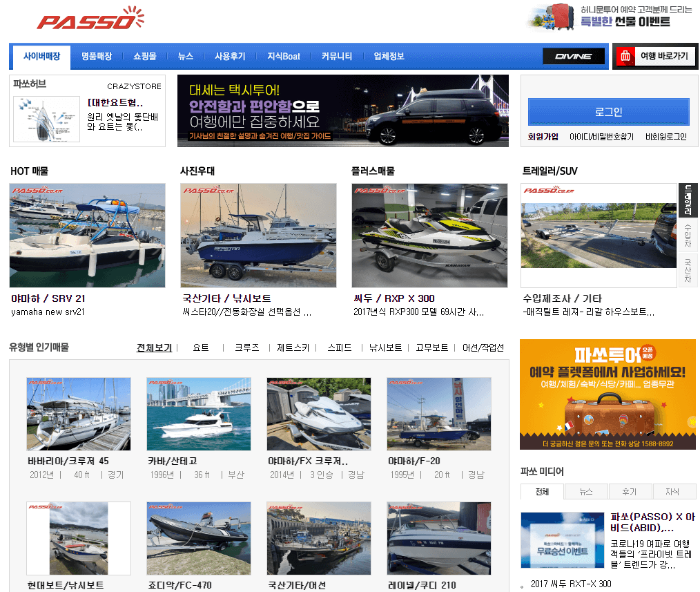Open the 지식Boat menu
700x592 pixels.
pos(284,56)
